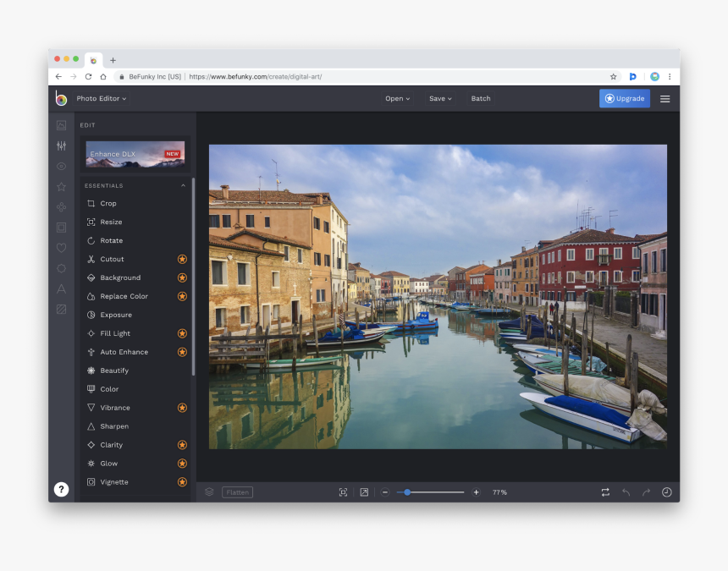Click the browser address bar URL
This screenshot has height=571, width=728.
256,76
